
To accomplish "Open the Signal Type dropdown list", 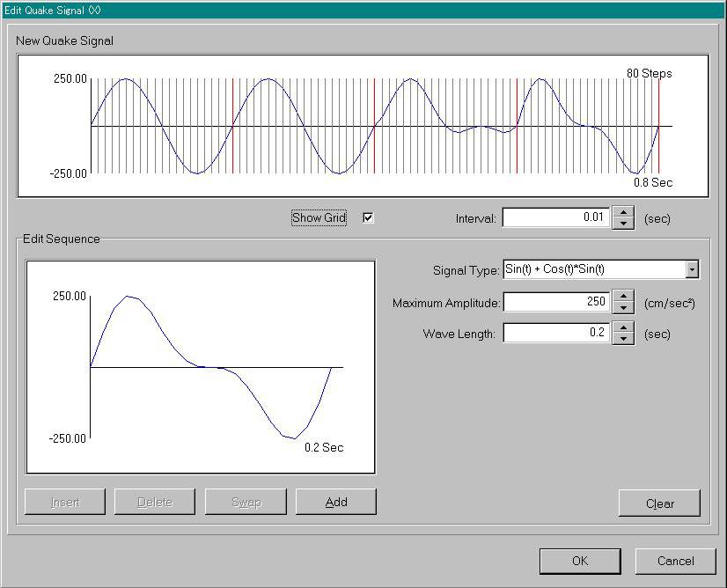I will pos(692,270).
